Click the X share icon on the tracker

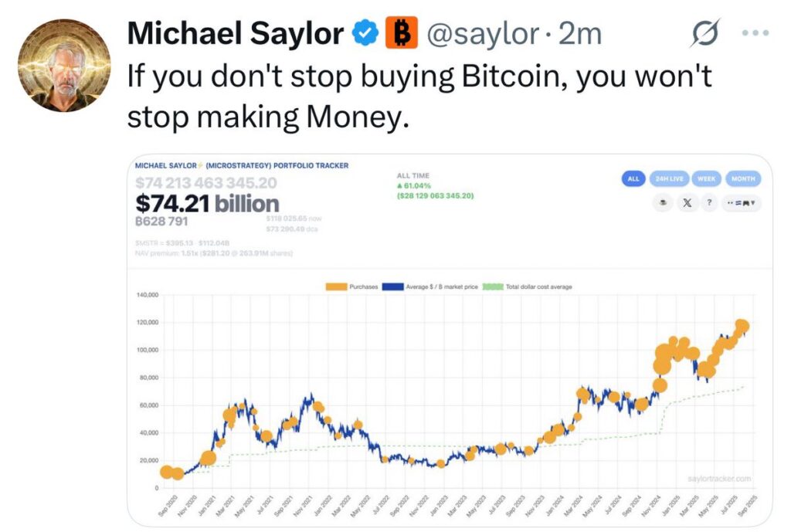tap(687, 203)
